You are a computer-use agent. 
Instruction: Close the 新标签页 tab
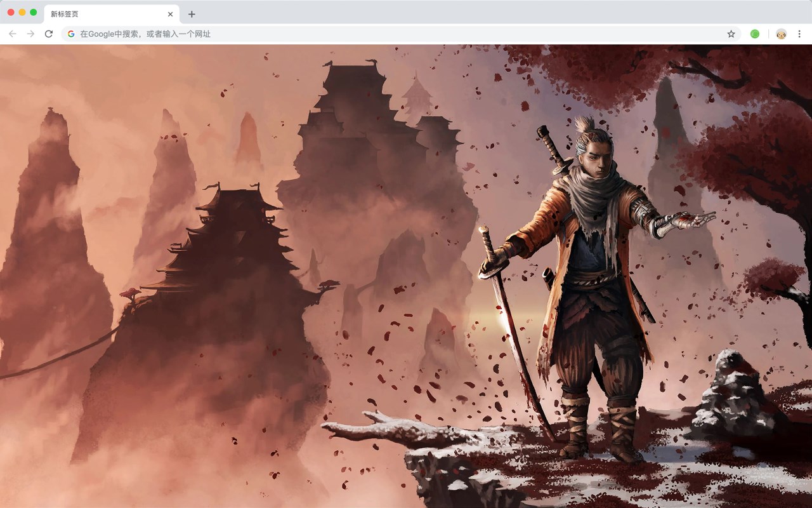coord(170,14)
